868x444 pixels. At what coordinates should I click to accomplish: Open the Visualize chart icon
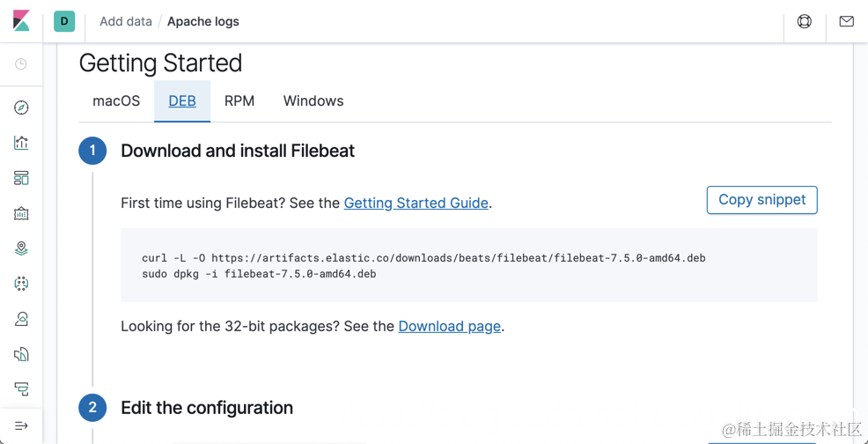(x=21, y=143)
